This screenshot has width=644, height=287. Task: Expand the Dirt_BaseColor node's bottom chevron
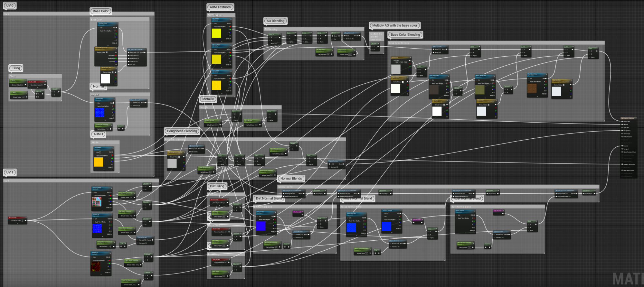tap(440, 98)
